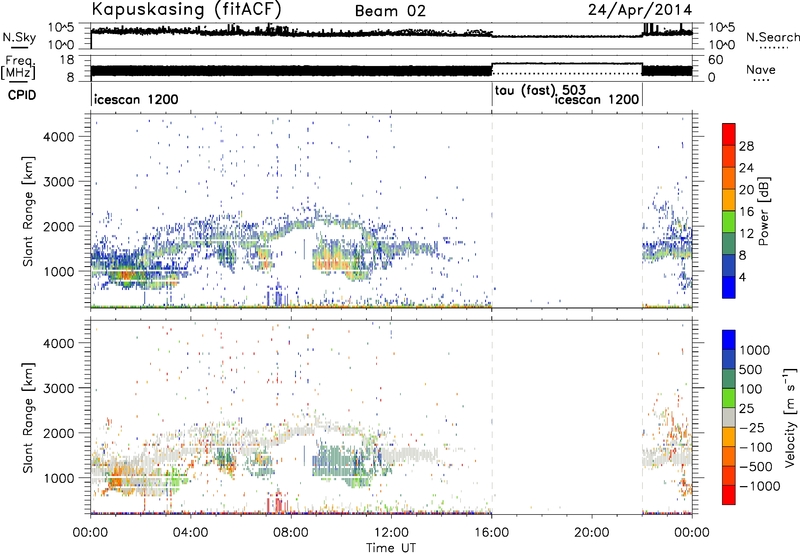Click the 'tau (fast) 503' CPID label
Image resolution: width=800 pixels, height=554 pixels.
tap(540, 91)
